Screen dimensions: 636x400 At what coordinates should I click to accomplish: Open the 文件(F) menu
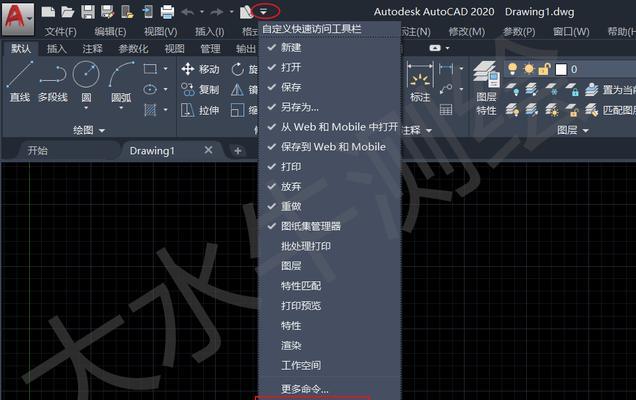tap(61, 32)
